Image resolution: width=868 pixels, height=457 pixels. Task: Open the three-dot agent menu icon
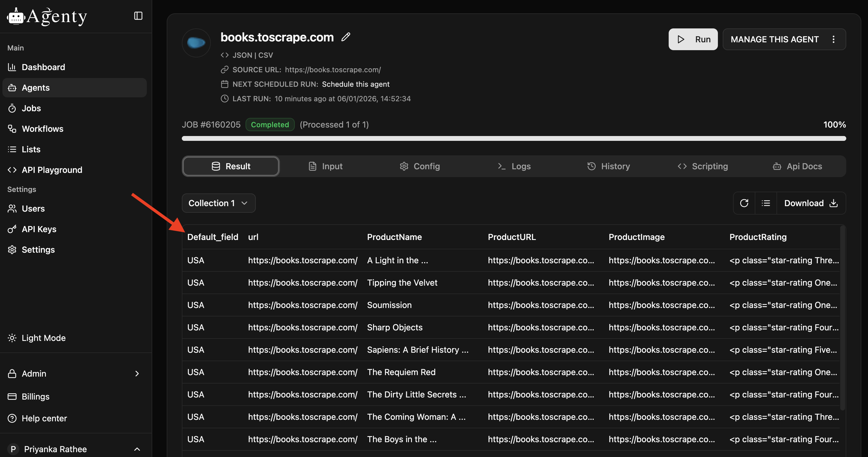click(x=834, y=40)
